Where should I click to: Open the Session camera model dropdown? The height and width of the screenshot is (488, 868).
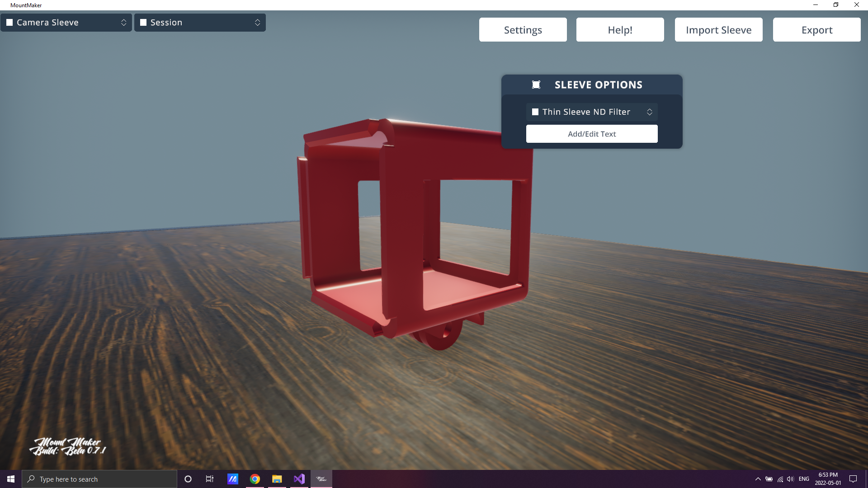pos(200,23)
